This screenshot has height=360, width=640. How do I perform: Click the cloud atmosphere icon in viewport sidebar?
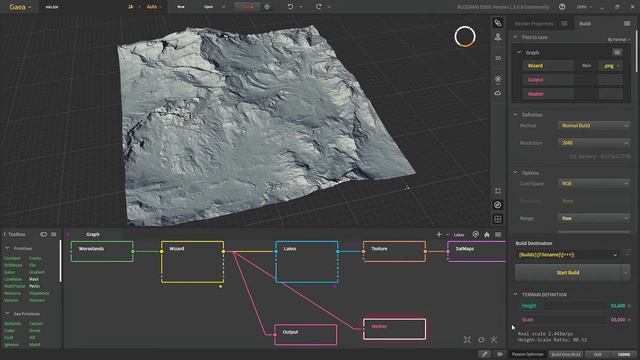pyautogui.click(x=498, y=93)
